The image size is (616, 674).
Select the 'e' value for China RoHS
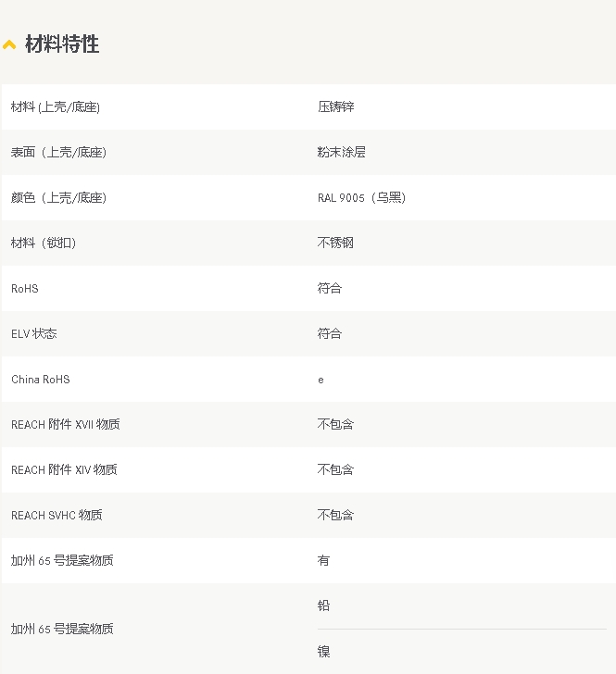321,380
